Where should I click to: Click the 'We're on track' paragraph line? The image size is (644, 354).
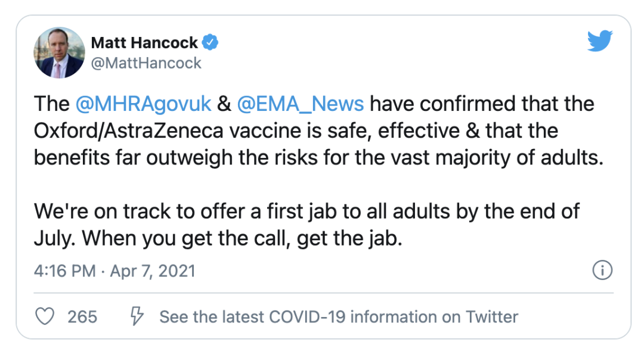click(x=306, y=212)
